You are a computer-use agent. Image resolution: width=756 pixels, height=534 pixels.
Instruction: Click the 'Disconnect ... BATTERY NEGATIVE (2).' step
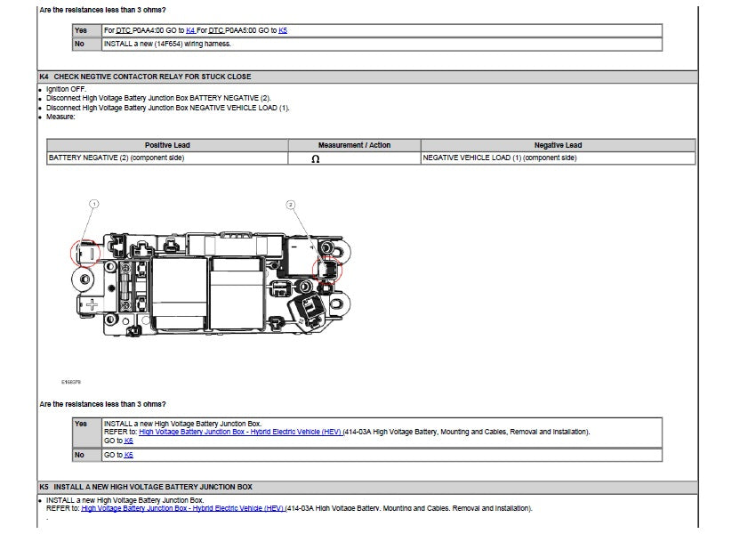[x=158, y=98]
